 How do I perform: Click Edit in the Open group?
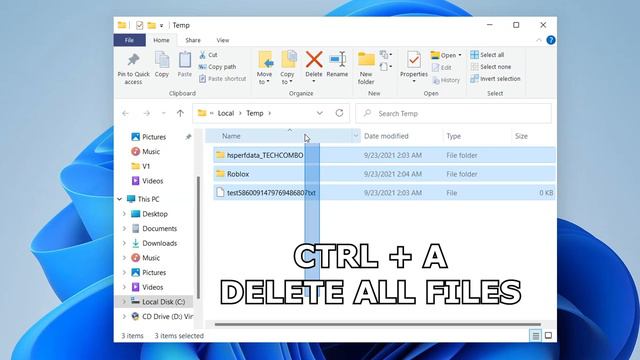tap(442, 68)
